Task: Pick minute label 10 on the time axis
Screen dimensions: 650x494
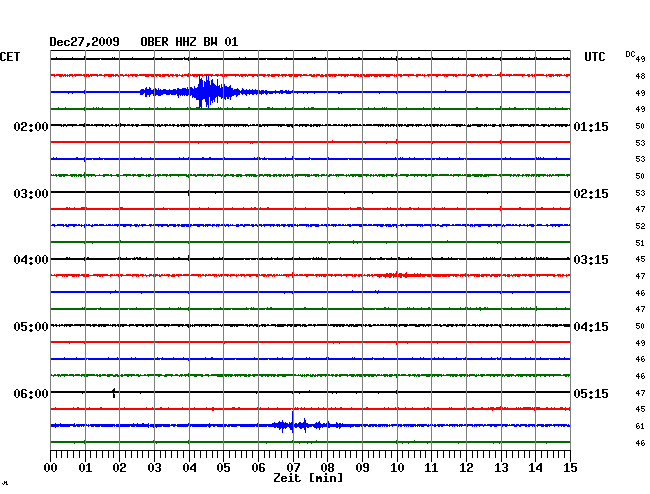Action: (397, 467)
